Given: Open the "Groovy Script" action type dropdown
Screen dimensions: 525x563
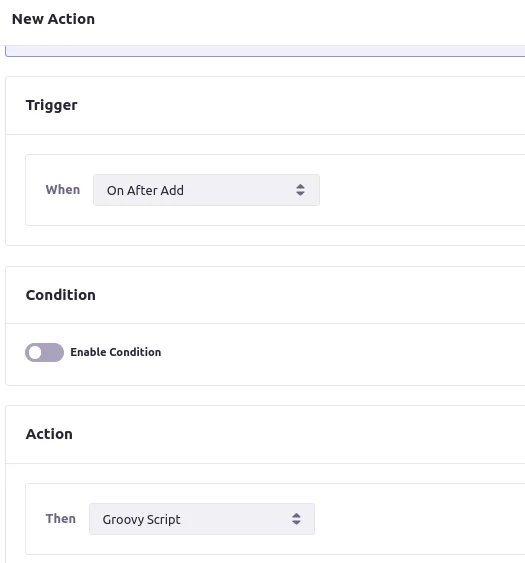Looking at the screenshot, I should (x=202, y=519).
